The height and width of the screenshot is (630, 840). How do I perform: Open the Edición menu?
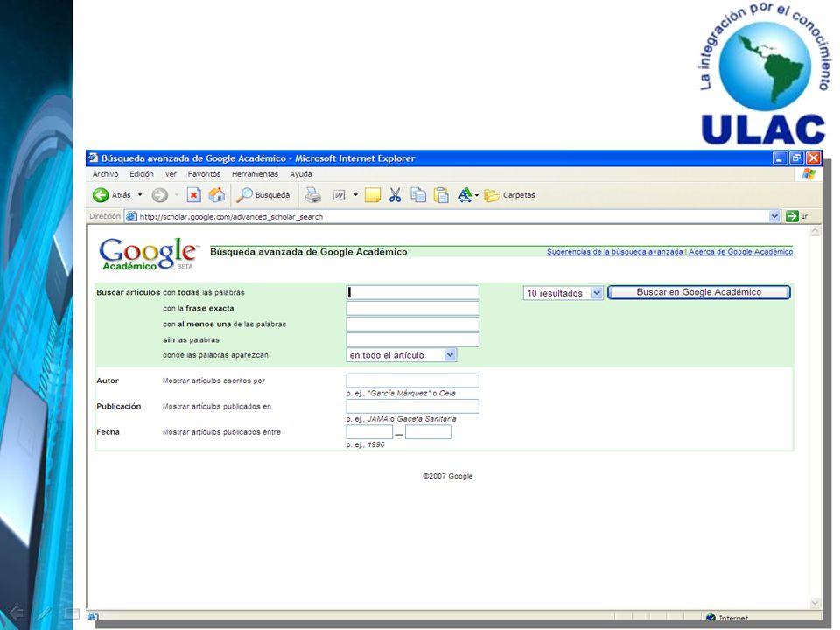[x=142, y=174]
